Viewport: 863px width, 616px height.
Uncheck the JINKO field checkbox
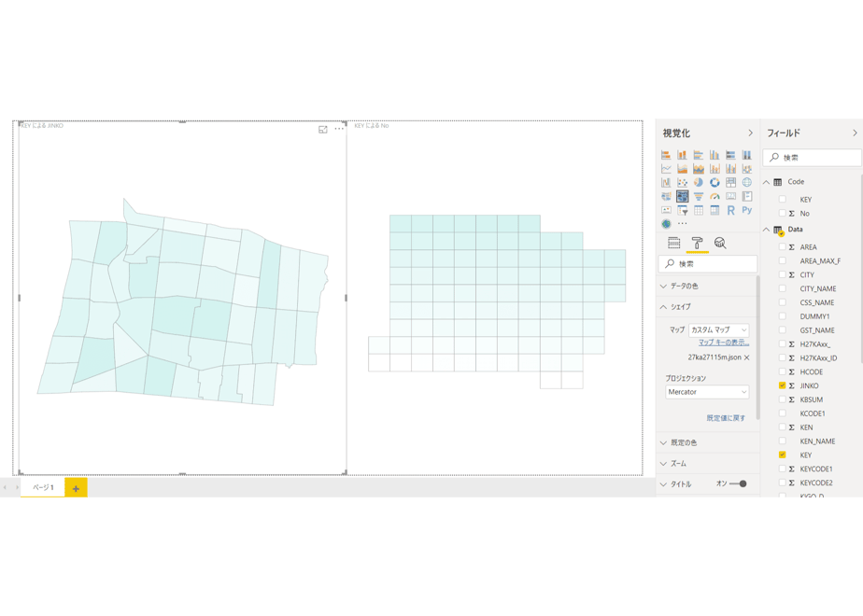[782, 385]
